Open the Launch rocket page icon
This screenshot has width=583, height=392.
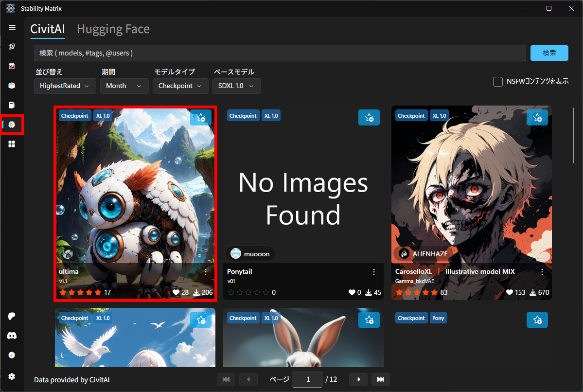tap(12, 47)
